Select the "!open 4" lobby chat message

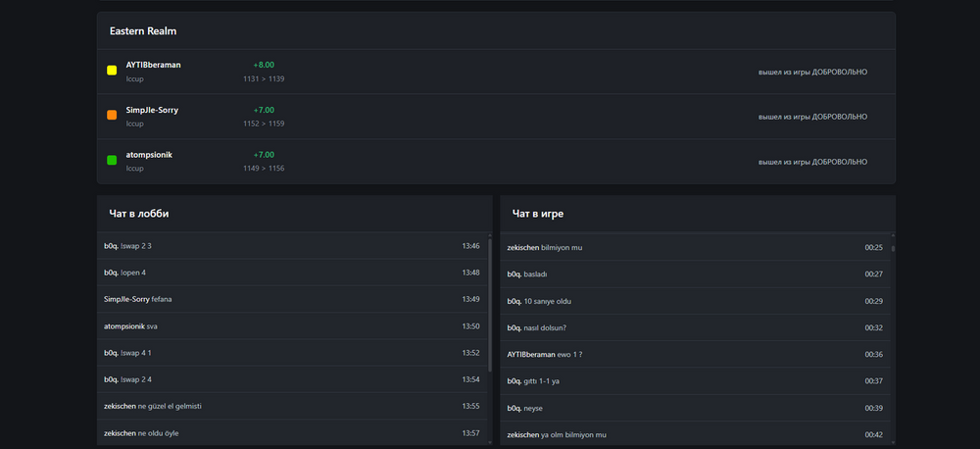click(x=132, y=273)
